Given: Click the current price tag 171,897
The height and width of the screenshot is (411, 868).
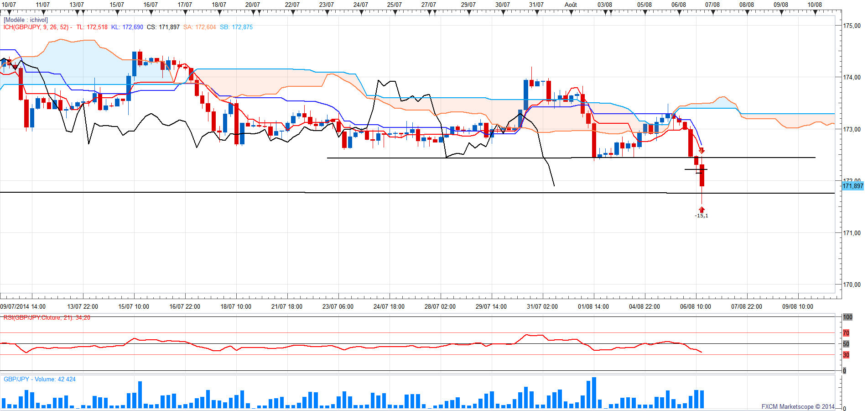Looking at the screenshot, I should pos(852,186).
